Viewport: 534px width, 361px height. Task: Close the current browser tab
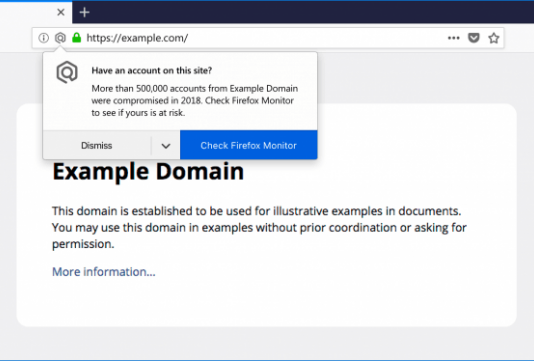tap(61, 12)
